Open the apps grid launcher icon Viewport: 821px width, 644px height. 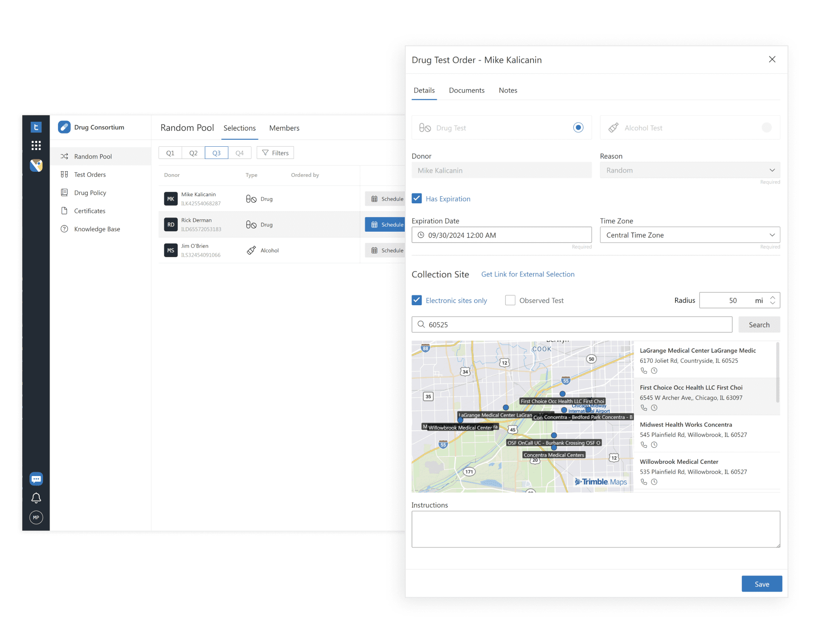[36, 145]
